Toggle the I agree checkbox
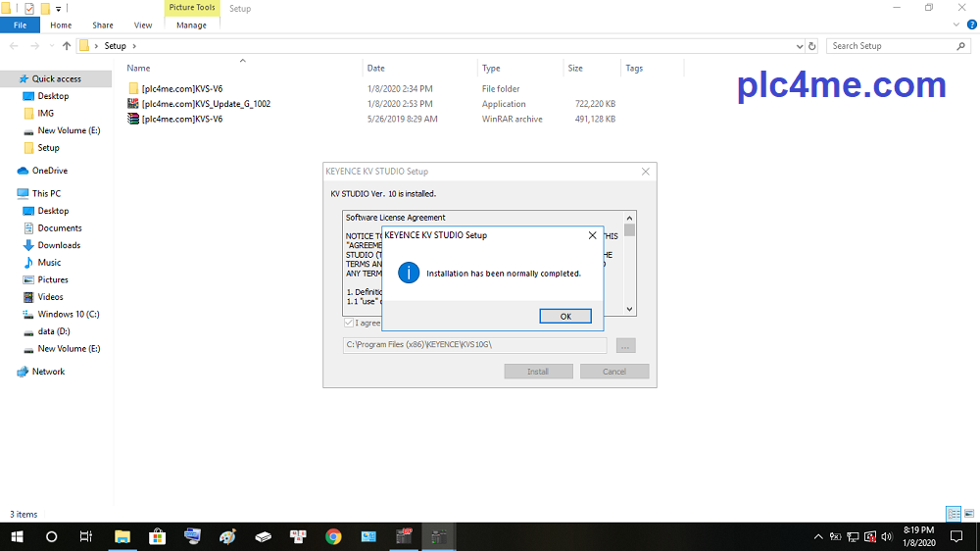980x551 pixels. [x=349, y=323]
